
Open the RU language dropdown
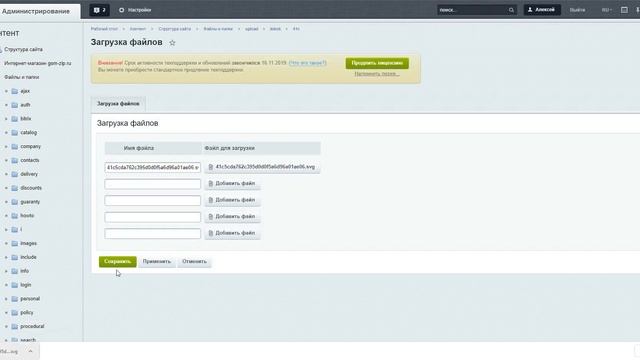[607, 10]
